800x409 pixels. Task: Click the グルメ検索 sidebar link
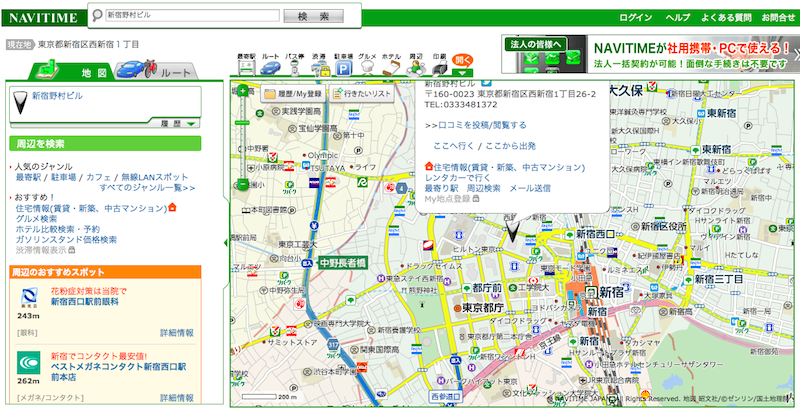(x=36, y=218)
